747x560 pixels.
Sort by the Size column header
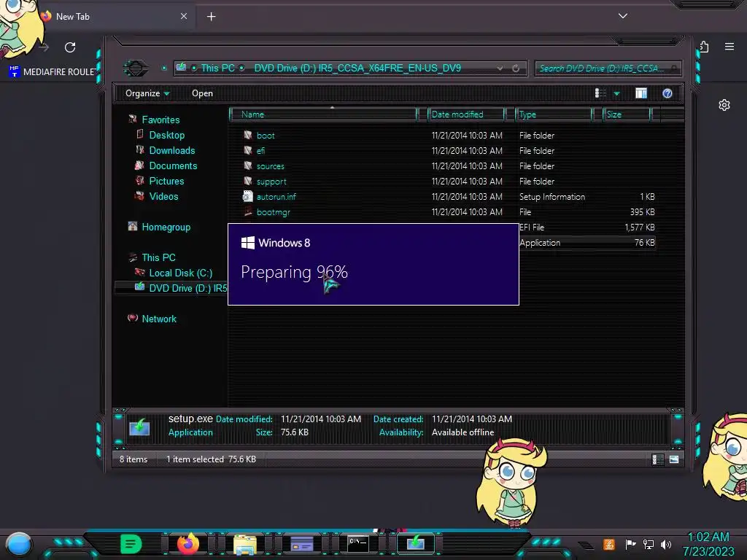627,114
